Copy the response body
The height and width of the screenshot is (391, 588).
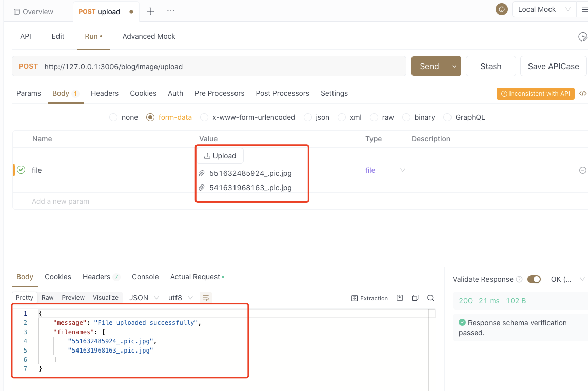pos(415,298)
